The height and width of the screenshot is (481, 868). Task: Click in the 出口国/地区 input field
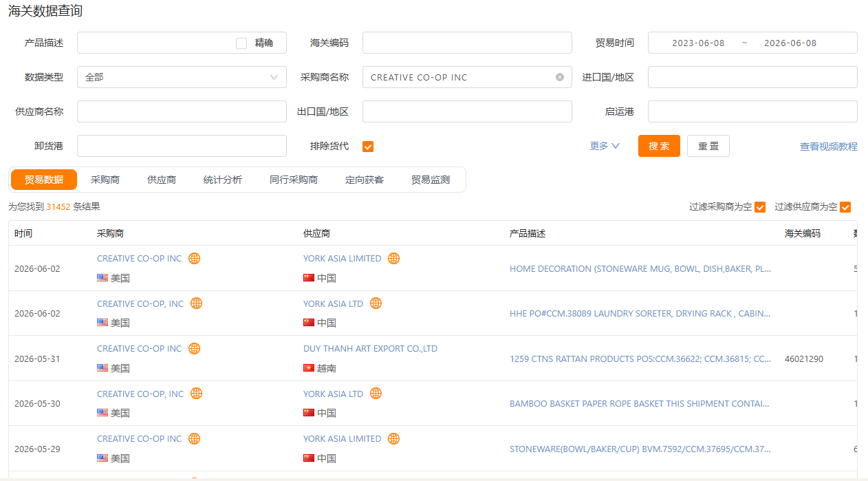[467, 111]
